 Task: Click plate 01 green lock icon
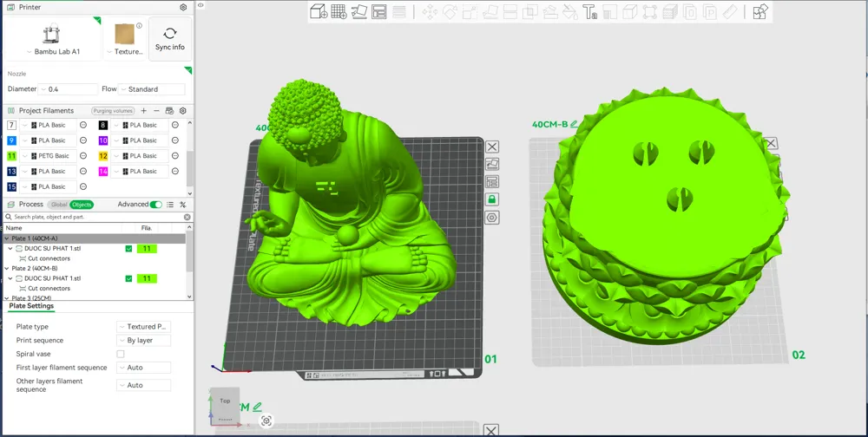[492, 199]
